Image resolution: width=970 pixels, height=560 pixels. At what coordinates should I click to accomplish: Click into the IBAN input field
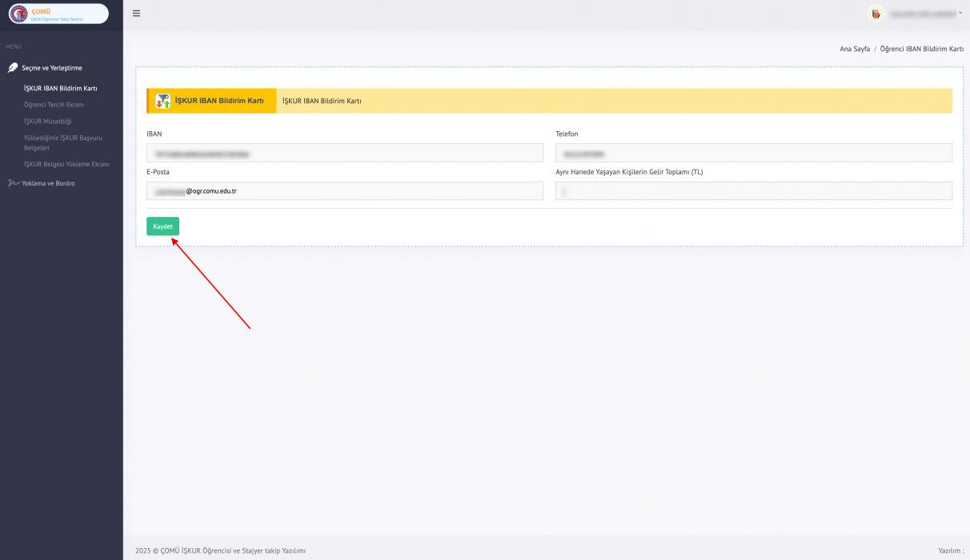pyautogui.click(x=344, y=153)
